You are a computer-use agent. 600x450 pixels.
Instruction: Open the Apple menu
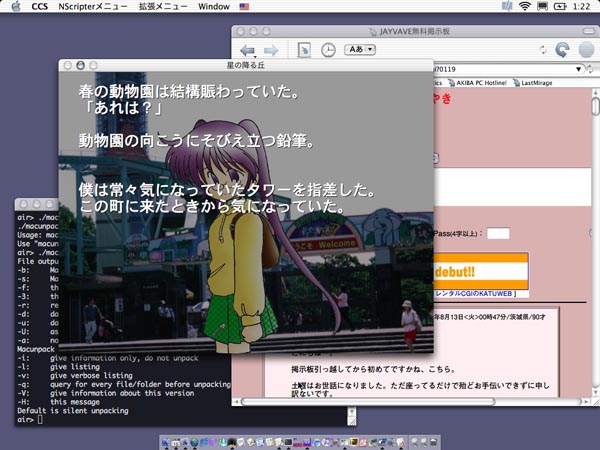[x=16, y=6]
